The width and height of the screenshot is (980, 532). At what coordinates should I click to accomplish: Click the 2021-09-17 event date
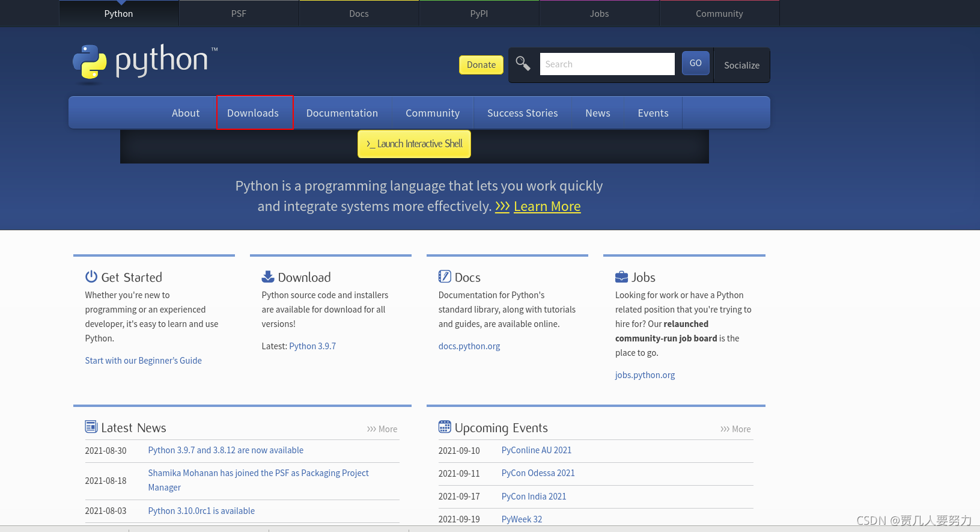tap(459, 497)
